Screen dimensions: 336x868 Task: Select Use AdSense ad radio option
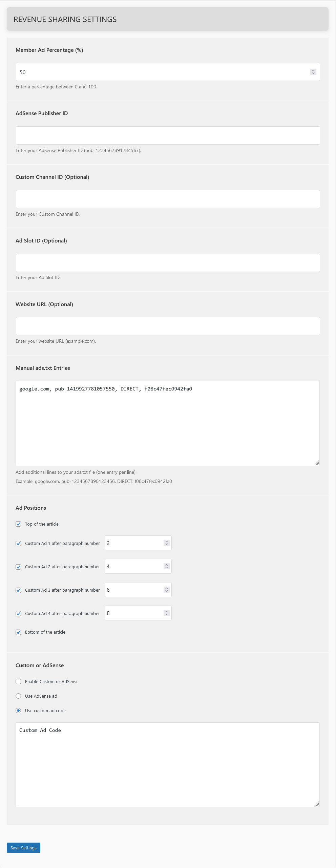point(18,696)
